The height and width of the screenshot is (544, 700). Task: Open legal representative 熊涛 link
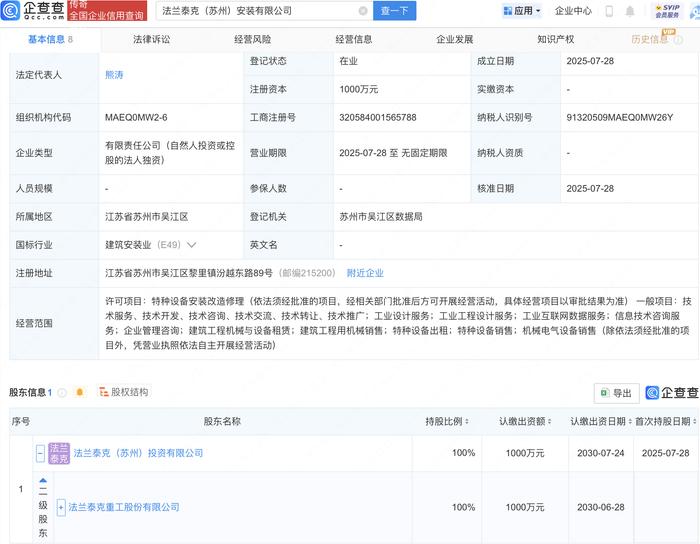click(x=114, y=75)
